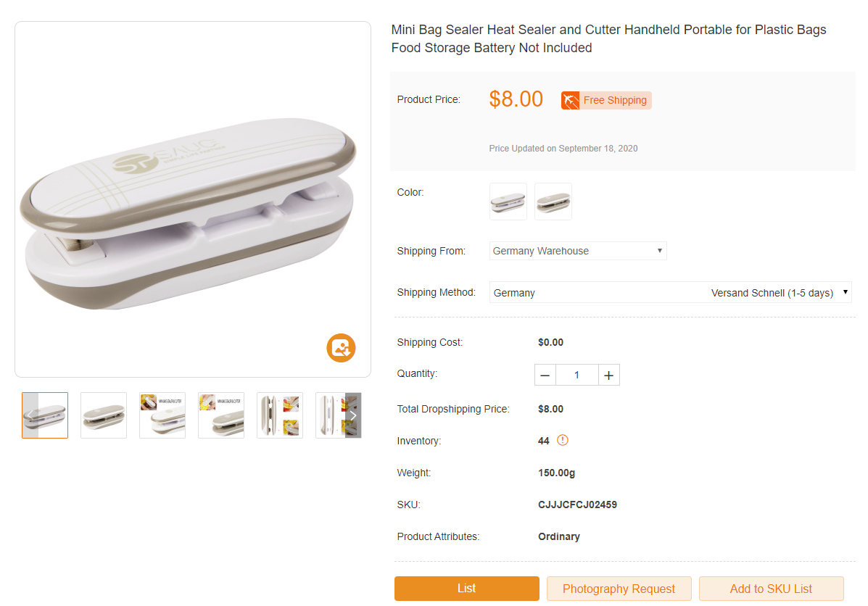Decrease quantity with the minus button

click(x=545, y=375)
